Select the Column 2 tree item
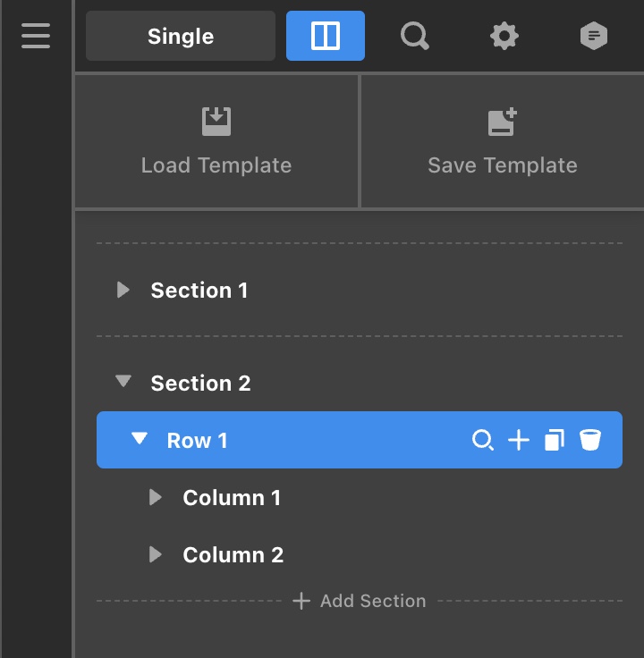644x658 pixels. 233,554
